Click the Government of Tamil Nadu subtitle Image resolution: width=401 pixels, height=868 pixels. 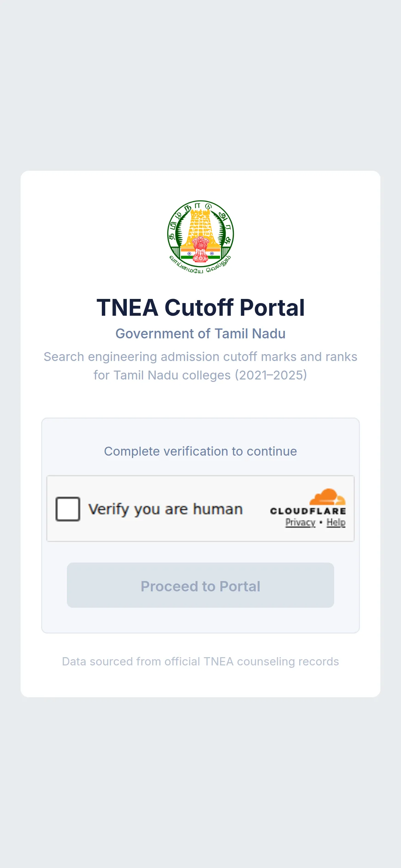(200, 334)
